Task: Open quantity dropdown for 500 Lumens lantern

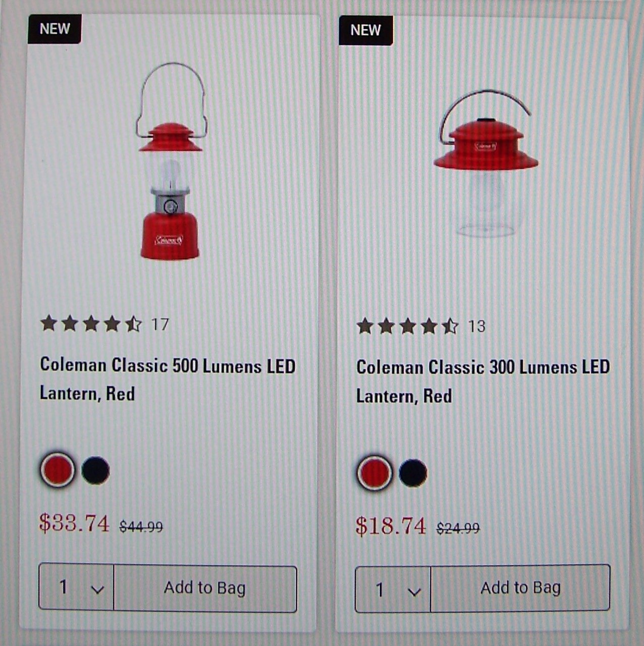Action: point(76,587)
